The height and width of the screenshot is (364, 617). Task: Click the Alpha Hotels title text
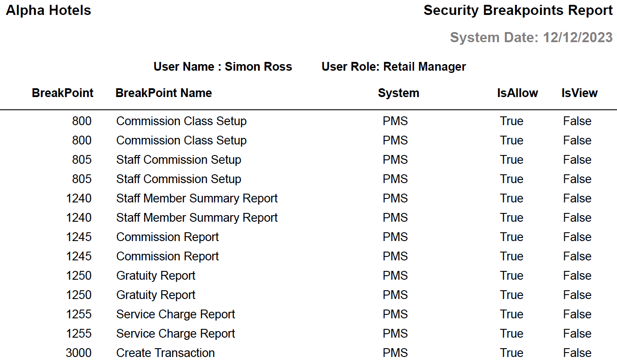tap(48, 11)
